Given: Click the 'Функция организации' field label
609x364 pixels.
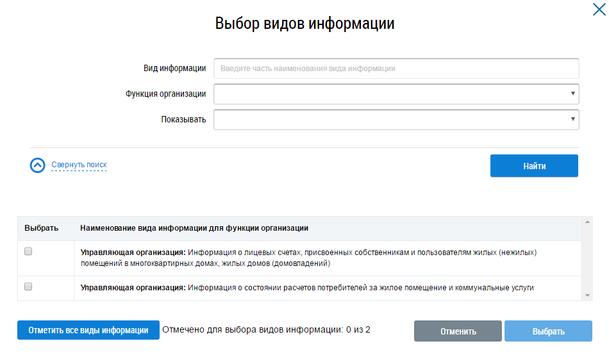Looking at the screenshot, I should pos(165,94).
